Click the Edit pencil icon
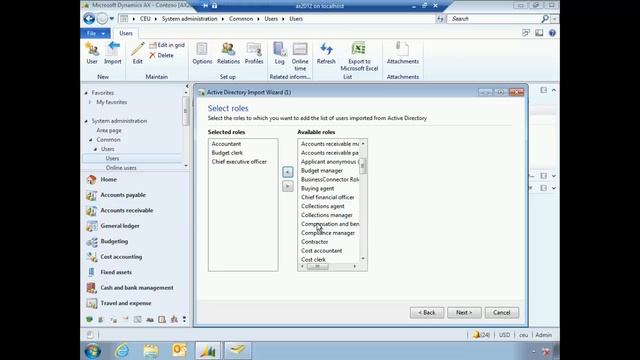The image size is (640, 360). point(138,53)
